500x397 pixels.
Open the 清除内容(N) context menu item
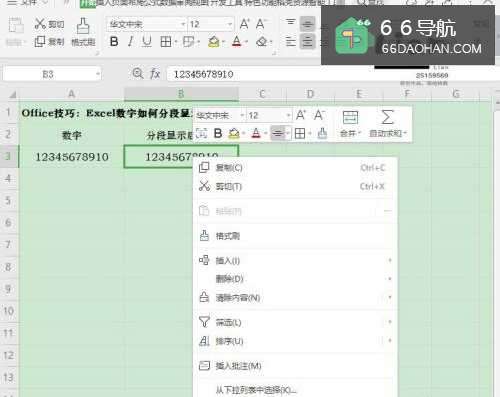point(295,297)
